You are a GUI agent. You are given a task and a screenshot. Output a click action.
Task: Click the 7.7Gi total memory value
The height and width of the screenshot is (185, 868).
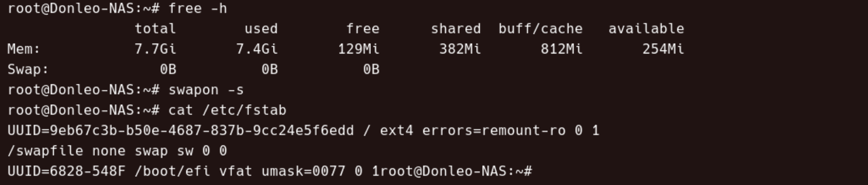155,49
